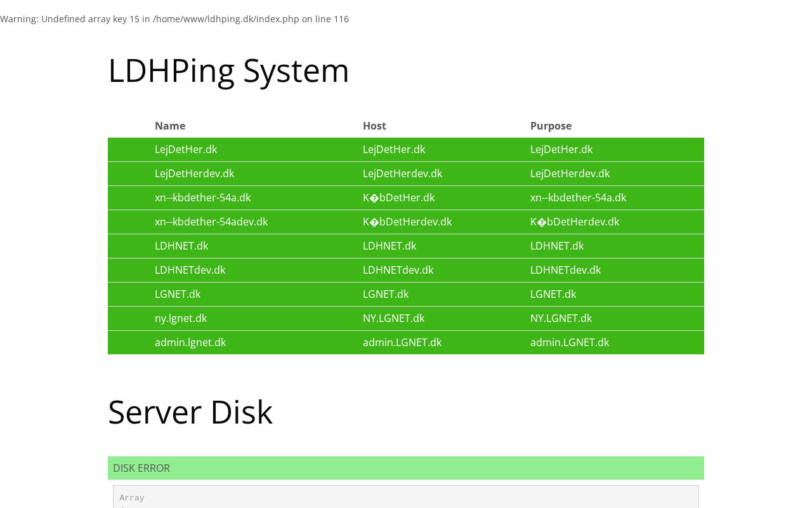Select admin.lgnet.dk in the Name column
The height and width of the screenshot is (508, 812).
pos(190,343)
